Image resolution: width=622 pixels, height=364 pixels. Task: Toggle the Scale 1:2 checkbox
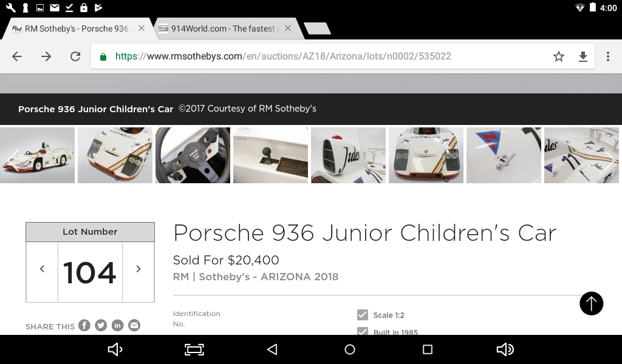(x=363, y=315)
